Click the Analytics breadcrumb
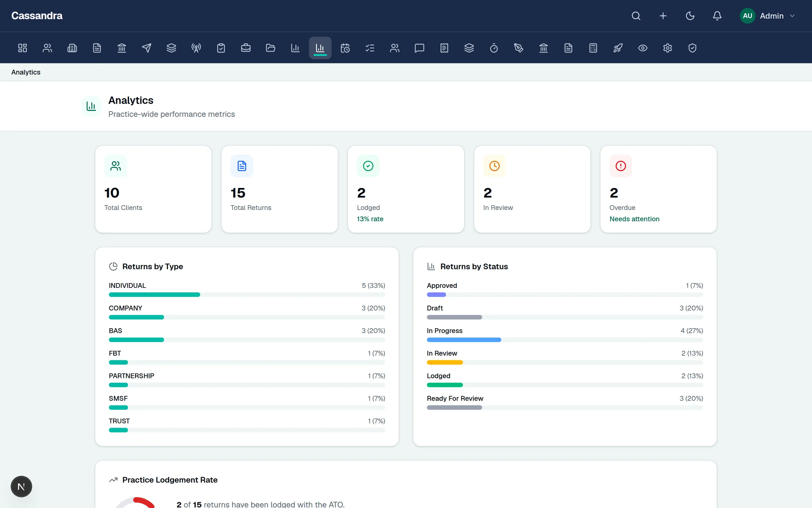 tap(26, 72)
